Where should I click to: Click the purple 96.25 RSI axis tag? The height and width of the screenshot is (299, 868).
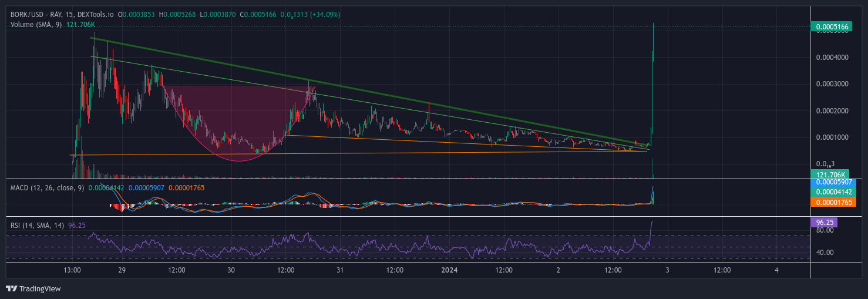coord(823,223)
